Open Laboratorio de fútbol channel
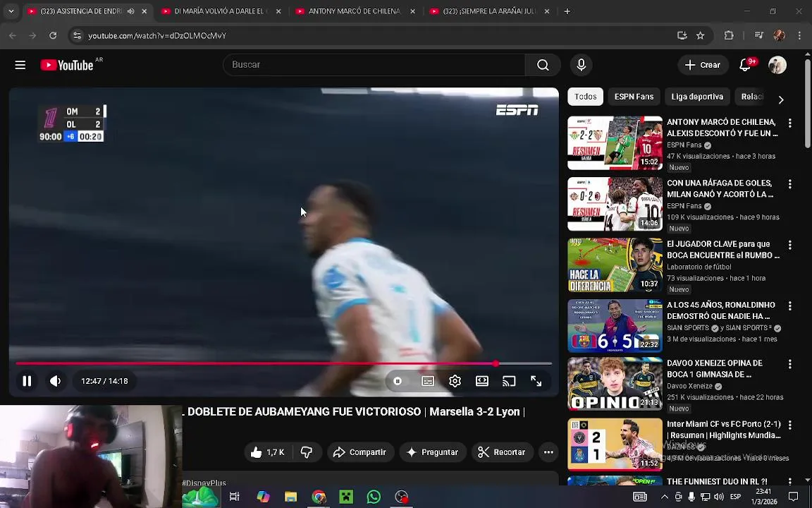The image size is (812, 508). click(x=699, y=267)
